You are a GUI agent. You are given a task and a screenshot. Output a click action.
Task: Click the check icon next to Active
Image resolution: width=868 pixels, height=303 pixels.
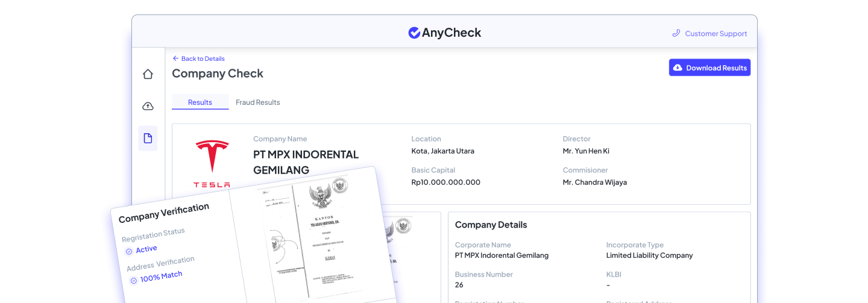click(x=129, y=252)
